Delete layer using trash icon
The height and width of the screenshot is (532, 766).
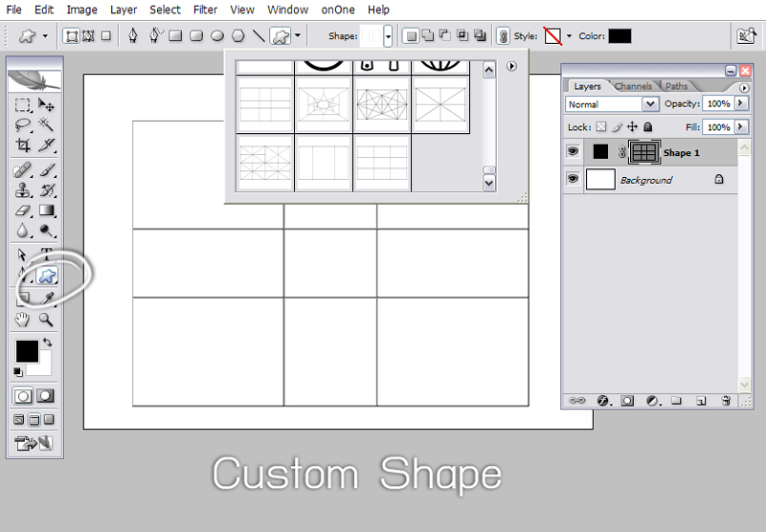726,401
